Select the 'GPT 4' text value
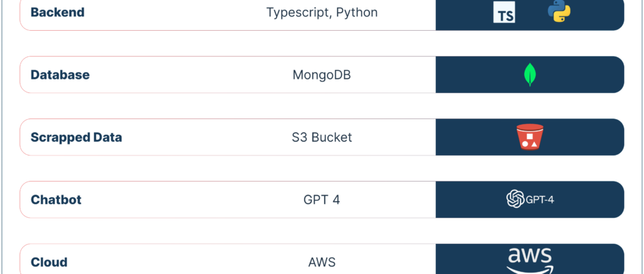The height and width of the screenshot is (274, 644). click(x=321, y=199)
